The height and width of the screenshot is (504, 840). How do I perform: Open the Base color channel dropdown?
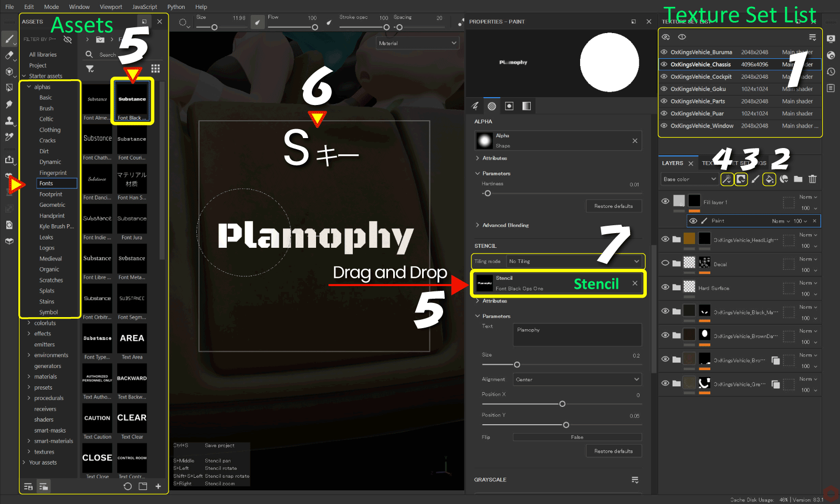(x=689, y=179)
